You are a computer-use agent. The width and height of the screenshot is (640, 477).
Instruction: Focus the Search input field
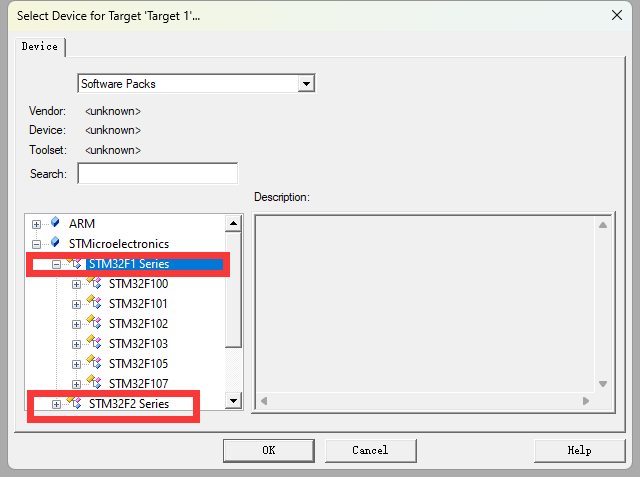(158, 173)
